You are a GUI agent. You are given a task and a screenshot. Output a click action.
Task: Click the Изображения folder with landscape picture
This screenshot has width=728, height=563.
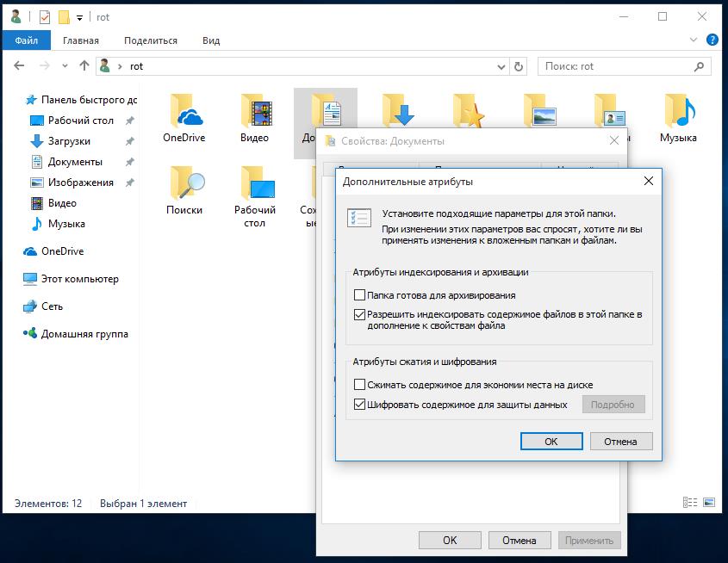(538, 110)
